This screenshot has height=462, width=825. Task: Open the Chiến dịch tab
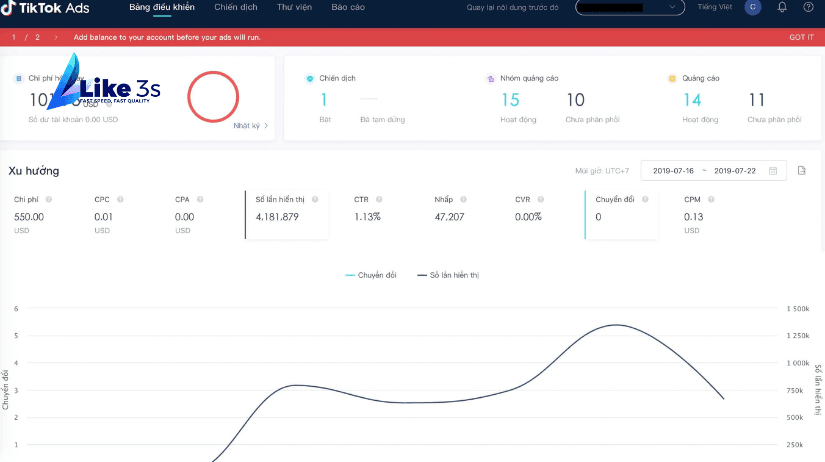[236, 7]
